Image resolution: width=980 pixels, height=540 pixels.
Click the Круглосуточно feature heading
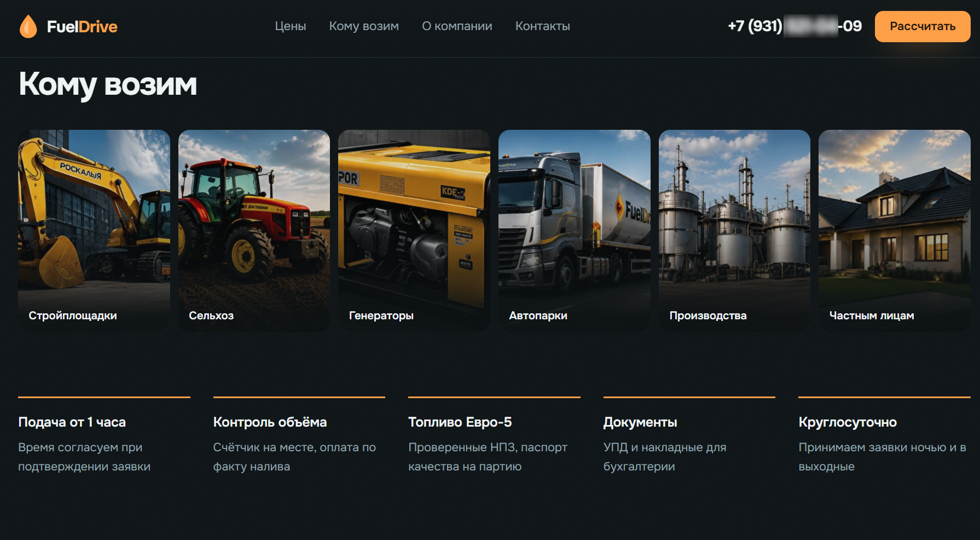tap(848, 422)
